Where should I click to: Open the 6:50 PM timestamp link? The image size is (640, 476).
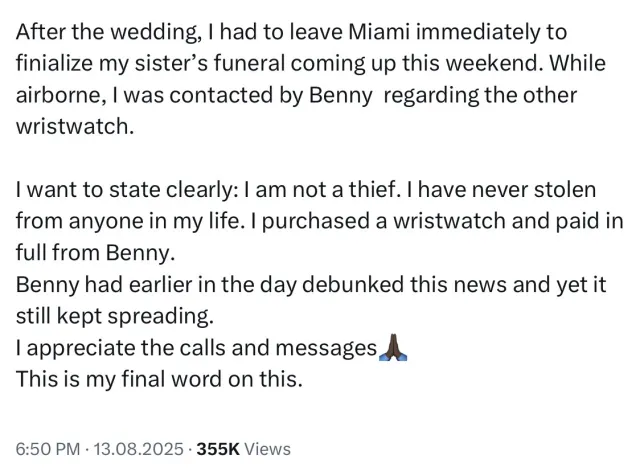(x=47, y=449)
